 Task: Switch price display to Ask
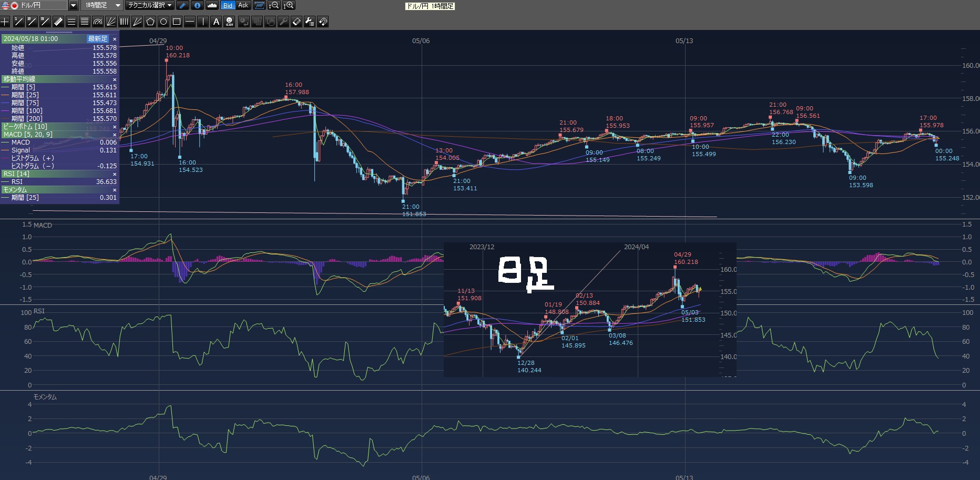(243, 5)
